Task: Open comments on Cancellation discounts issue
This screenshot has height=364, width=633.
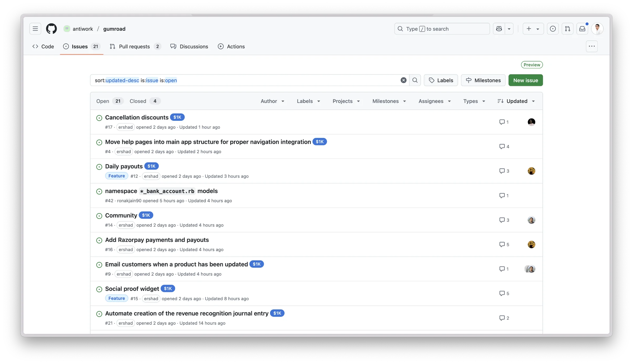Action: pyautogui.click(x=504, y=122)
